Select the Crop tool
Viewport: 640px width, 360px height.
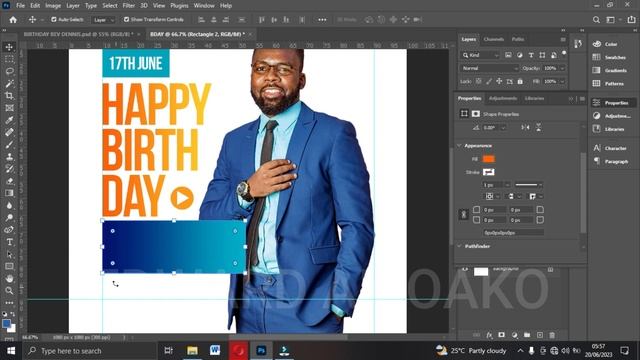[x=9, y=96]
